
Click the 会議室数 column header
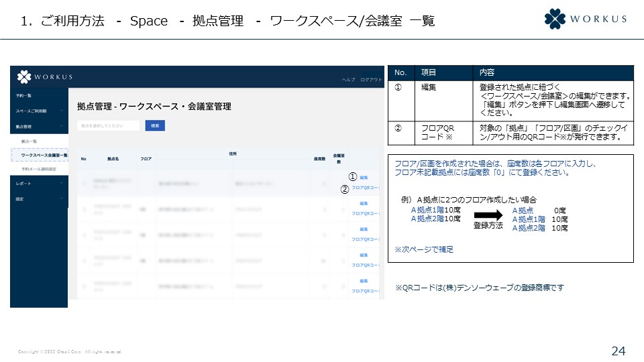coord(339,158)
